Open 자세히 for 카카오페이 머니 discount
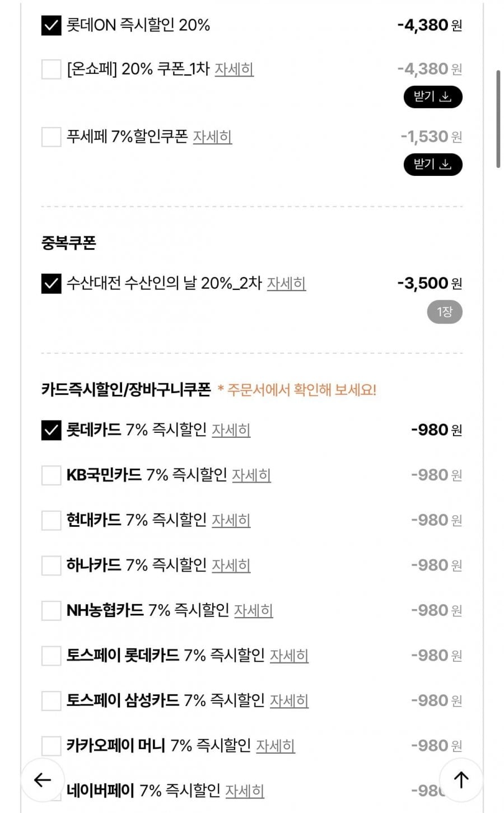The height and width of the screenshot is (813, 504). coord(275,746)
